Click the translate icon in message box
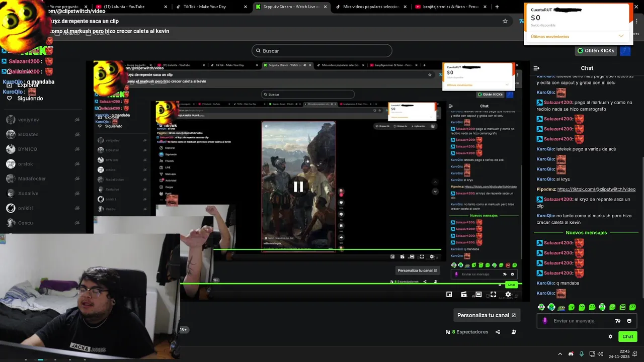This screenshot has width=644, height=362. 618,321
